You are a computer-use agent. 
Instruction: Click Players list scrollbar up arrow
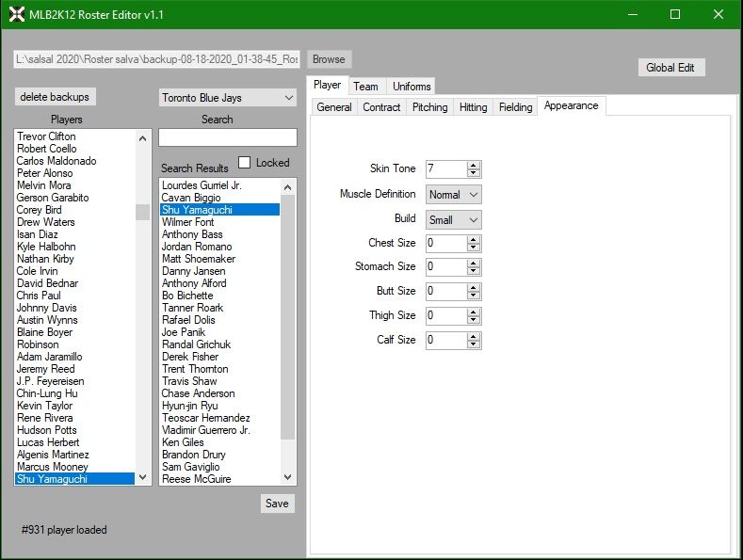tap(142, 138)
